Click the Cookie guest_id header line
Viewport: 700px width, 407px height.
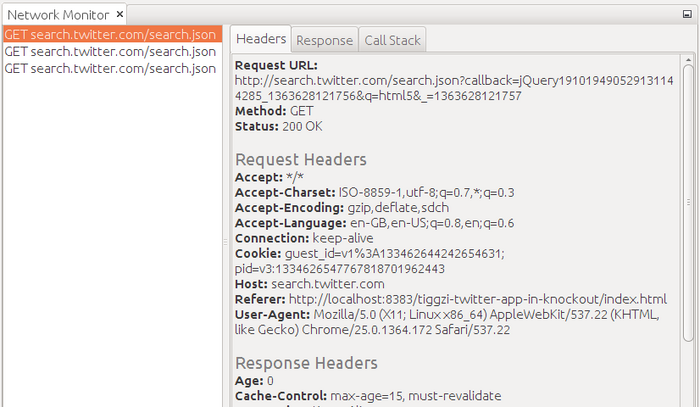370,253
